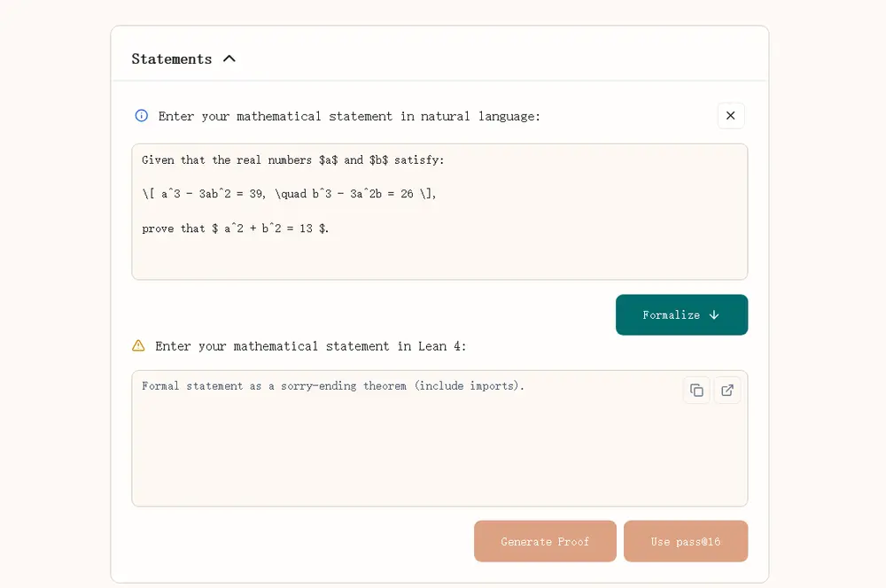Screen dimensions: 886x588
Task: Click the Lean 4 prompt label text
Action: (x=311, y=346)
